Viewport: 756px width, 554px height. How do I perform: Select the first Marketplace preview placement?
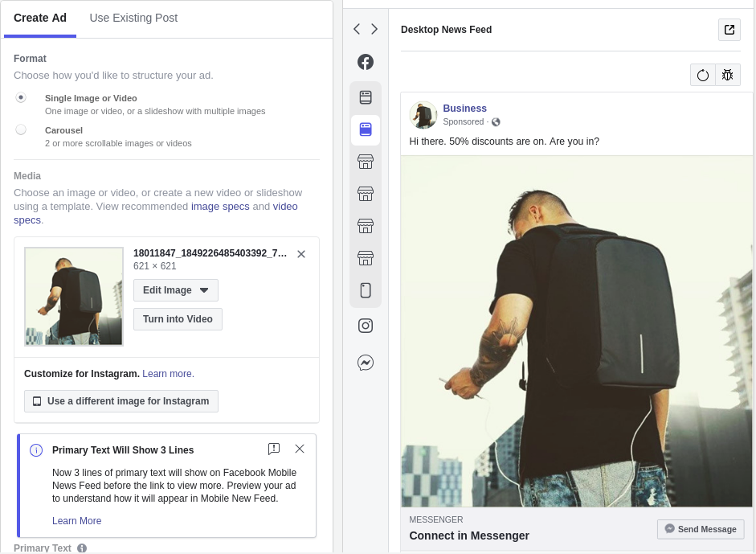(366, 162)
